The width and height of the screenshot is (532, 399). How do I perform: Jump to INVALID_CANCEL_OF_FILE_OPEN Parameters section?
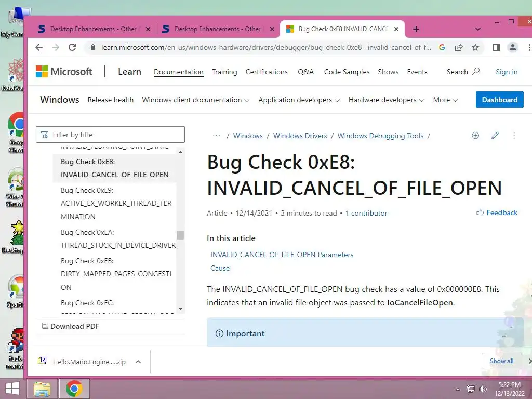coord(282,255)
